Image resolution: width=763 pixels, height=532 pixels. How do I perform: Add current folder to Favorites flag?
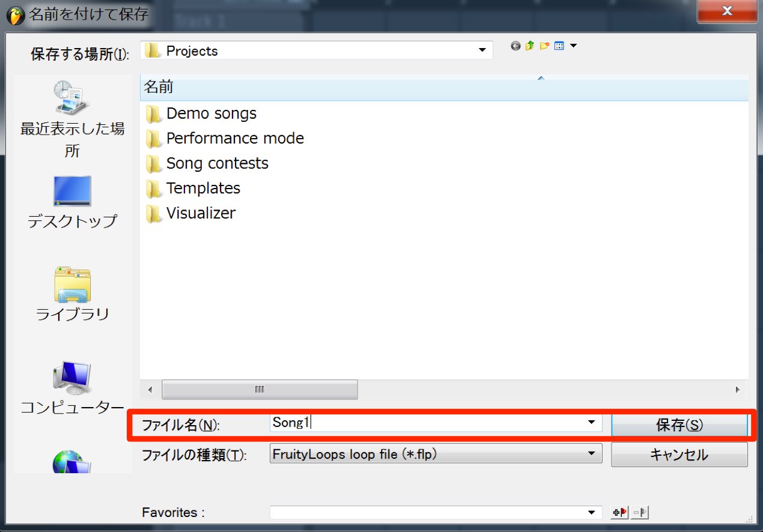pyautogui.click(x=619, y=512)
